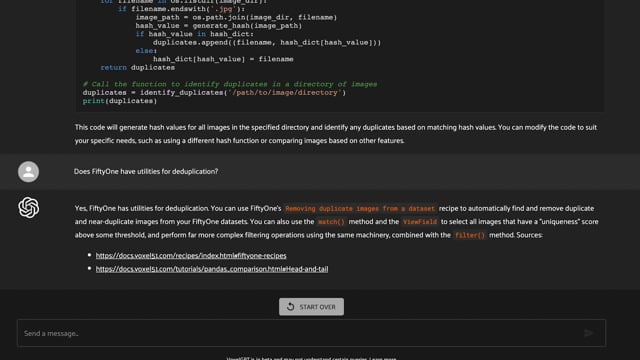This screenshot has height=360, width=640.
Task: Click the match() inline code tag
Action: pyautogui.click(x=331, y=222)
